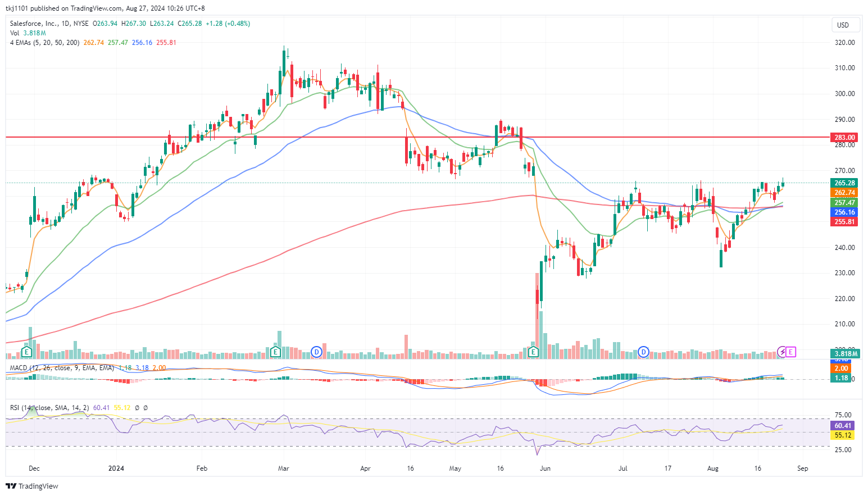Click the Aug label on time axis
Image resolution: width=868 pixels, height=496 pixels.
(713, 468)
